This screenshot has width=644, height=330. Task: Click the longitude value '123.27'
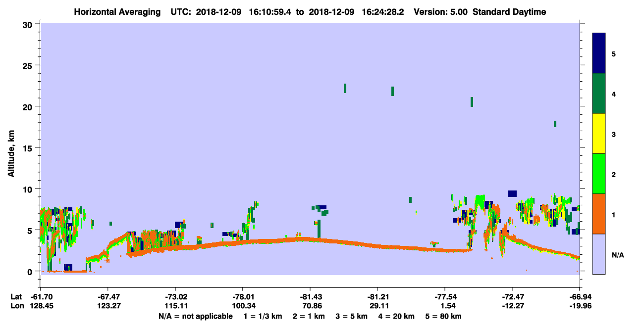coord(108,306)
